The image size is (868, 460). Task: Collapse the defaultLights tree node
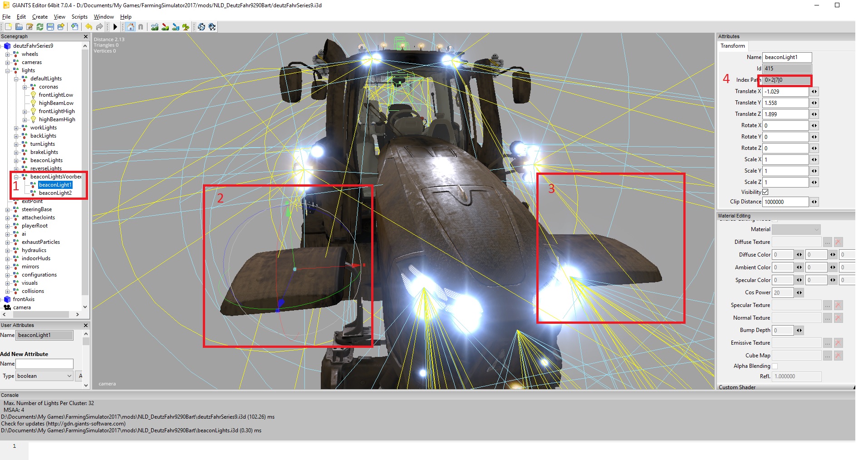(16, 79)
